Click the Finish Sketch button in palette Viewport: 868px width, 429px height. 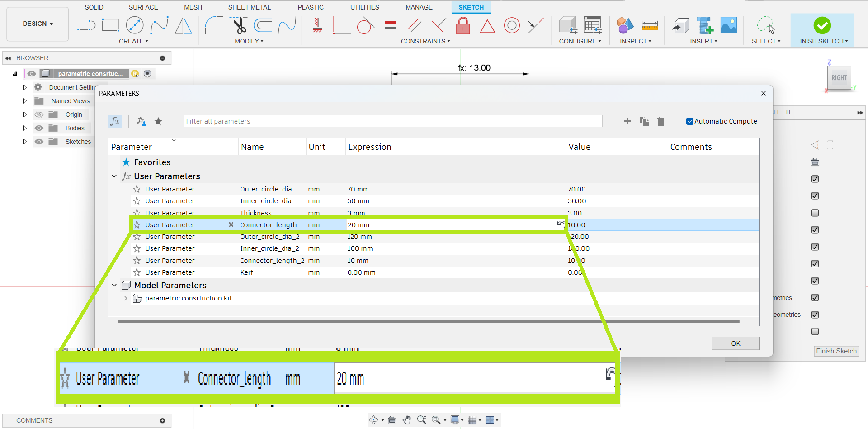[x=836, y=351]
